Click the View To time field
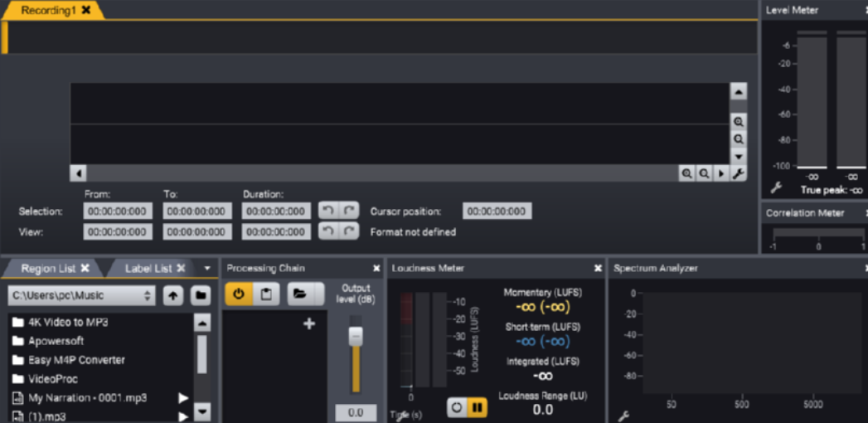 point(197,231)
